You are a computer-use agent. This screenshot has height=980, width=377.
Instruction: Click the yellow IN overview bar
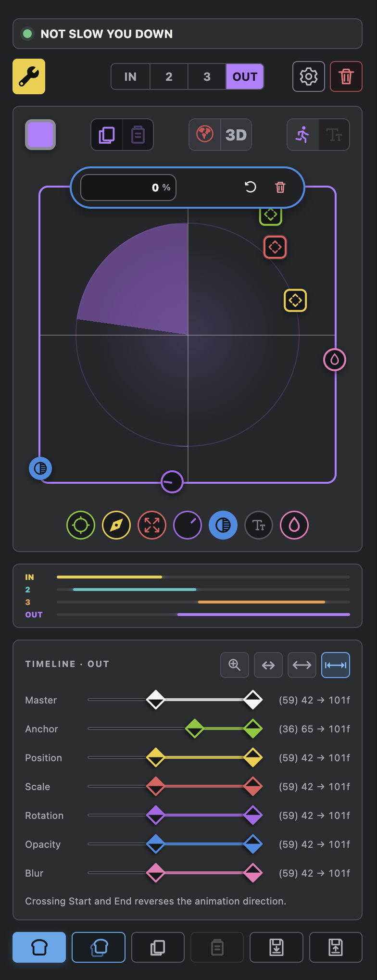pyautogui.click(x=110, y=577)
